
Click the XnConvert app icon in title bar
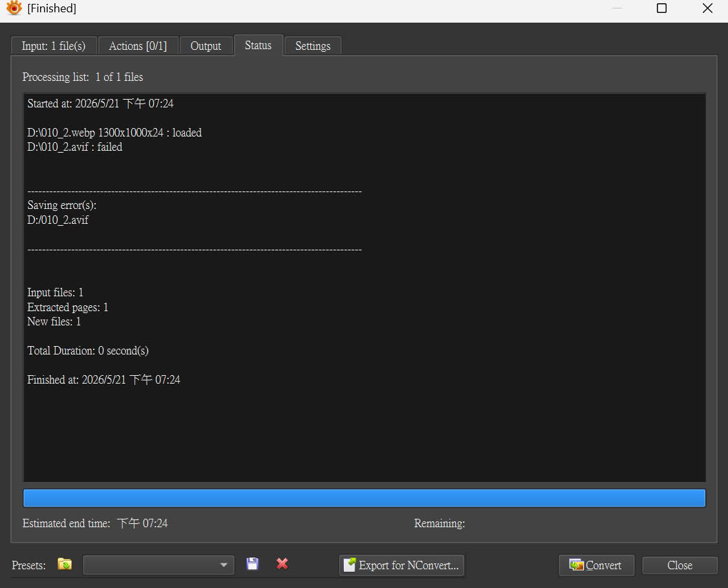tap(14, 8)
